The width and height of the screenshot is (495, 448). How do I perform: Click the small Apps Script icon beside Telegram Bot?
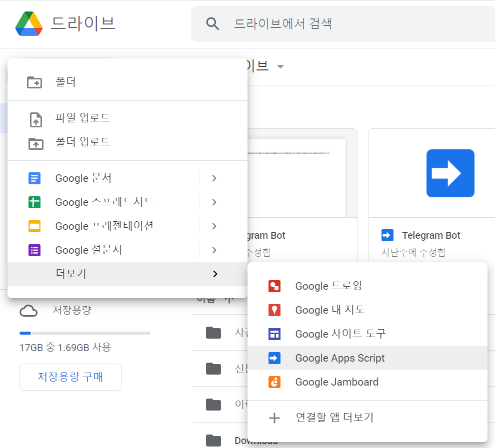tap(387, 235)
